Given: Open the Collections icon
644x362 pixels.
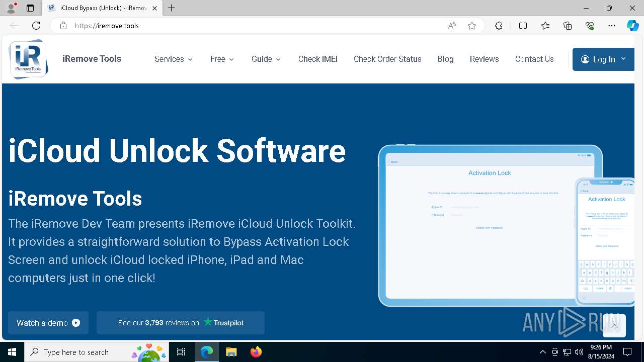Looking at the screenshot, I should click(x=568, y=26).
